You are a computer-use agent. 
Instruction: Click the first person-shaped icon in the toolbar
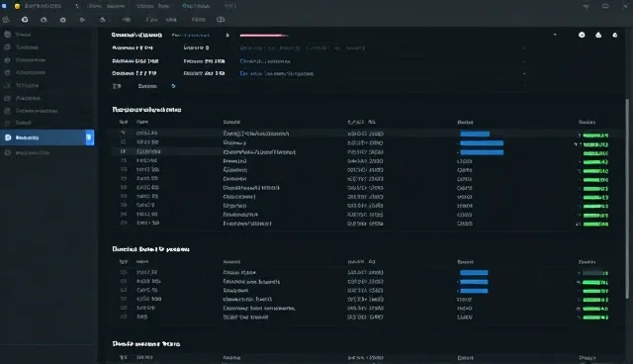click(6, 20)
